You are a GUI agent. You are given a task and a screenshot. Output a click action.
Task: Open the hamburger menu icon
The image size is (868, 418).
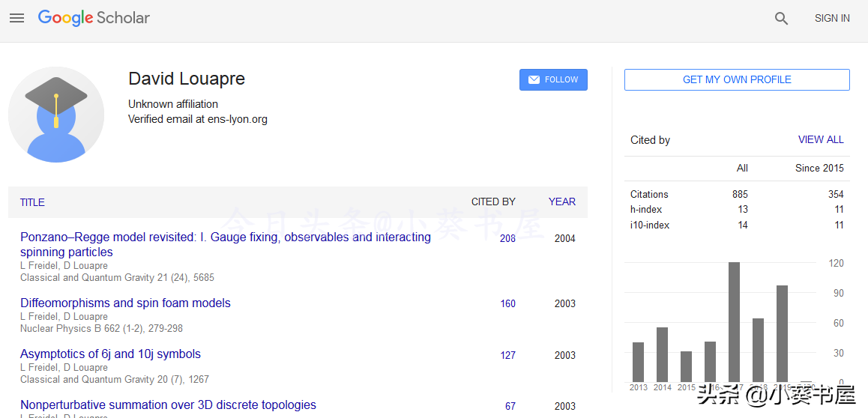point(16,18)
